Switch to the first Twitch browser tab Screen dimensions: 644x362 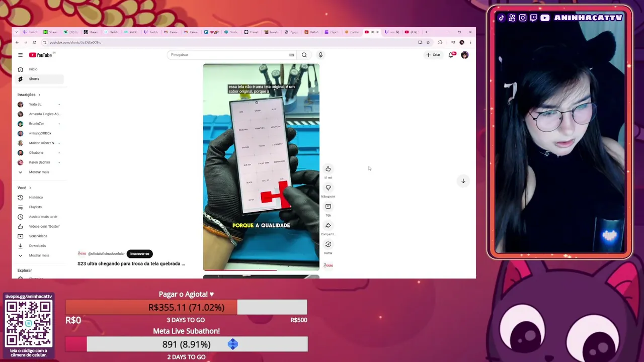[x=31, y=32]
